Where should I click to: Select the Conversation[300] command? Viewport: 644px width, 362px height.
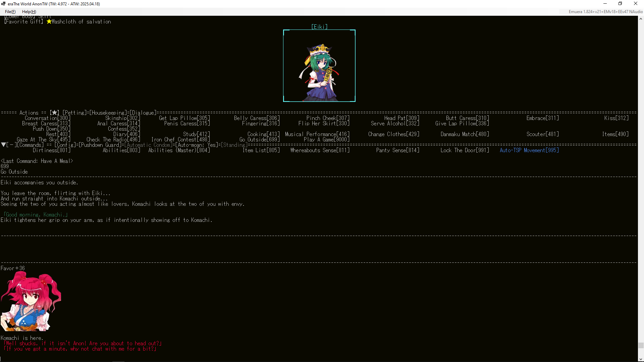click(x=47, y=118)
